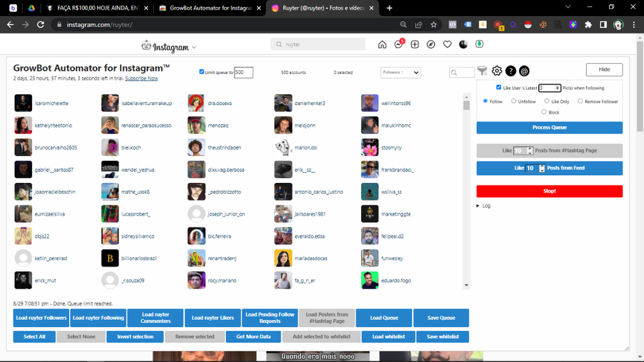Screen dimensions: 644x362
Task: Select the Block radio option
Action: [x=544, y=112]
